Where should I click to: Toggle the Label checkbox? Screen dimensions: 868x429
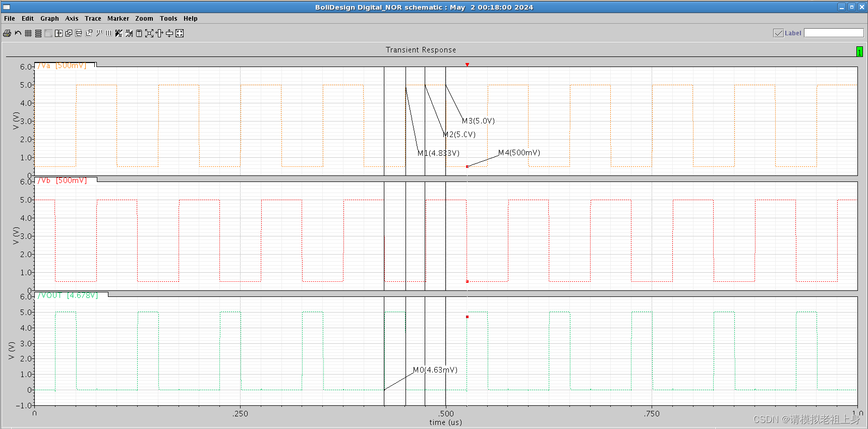click(x=778, y=33)
